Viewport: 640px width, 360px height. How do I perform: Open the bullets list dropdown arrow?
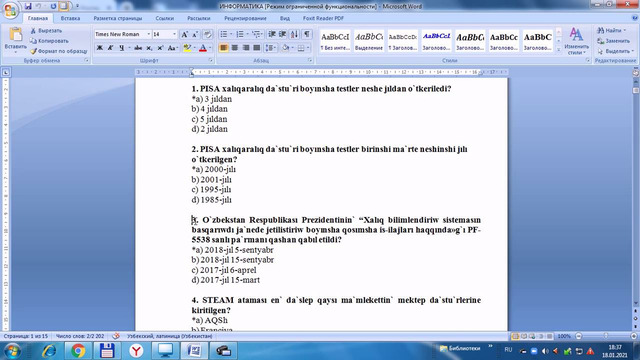point(231,34)
